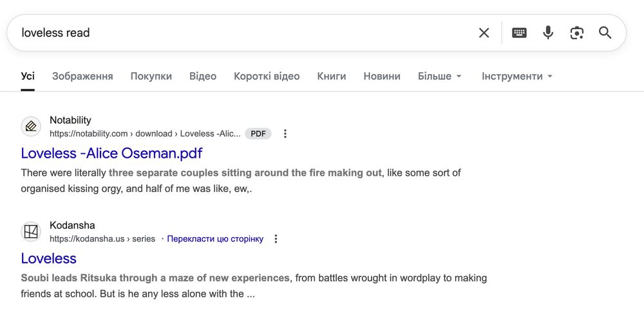Click the Kodansha site favicon
This screenshot has height=322, width=644.
click(x=31, y=232)
